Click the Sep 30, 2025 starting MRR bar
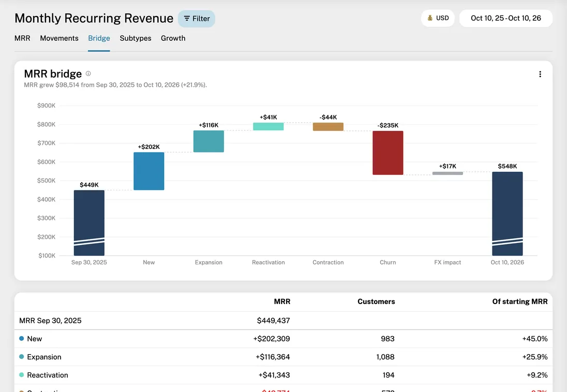The width and height of the screenshot is (567, 392). 89,223
